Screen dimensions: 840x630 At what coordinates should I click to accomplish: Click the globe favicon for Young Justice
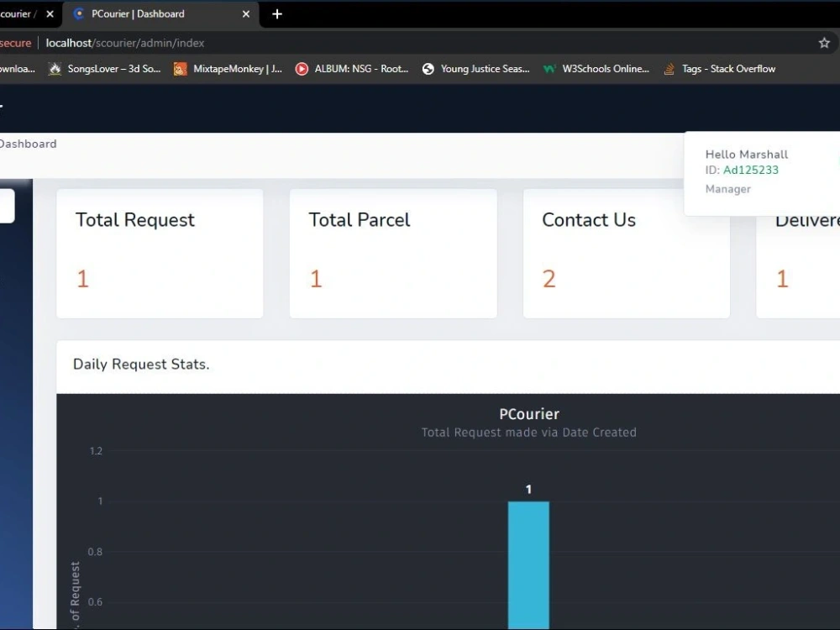428,69
